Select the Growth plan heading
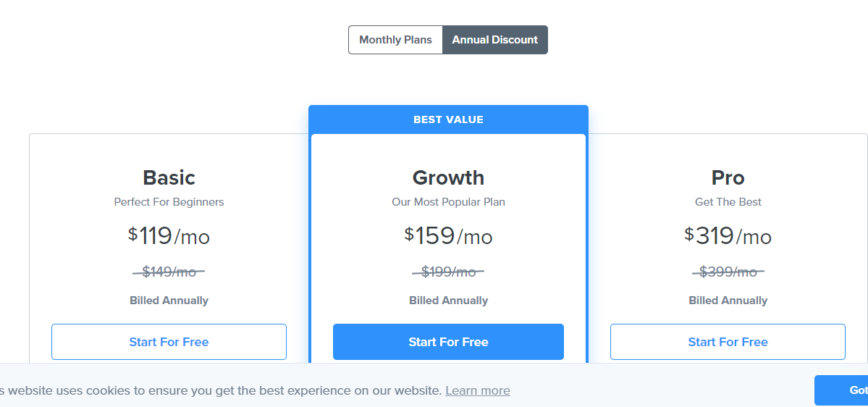The height and width of the screenshot is (407, 868). [448, 177]
